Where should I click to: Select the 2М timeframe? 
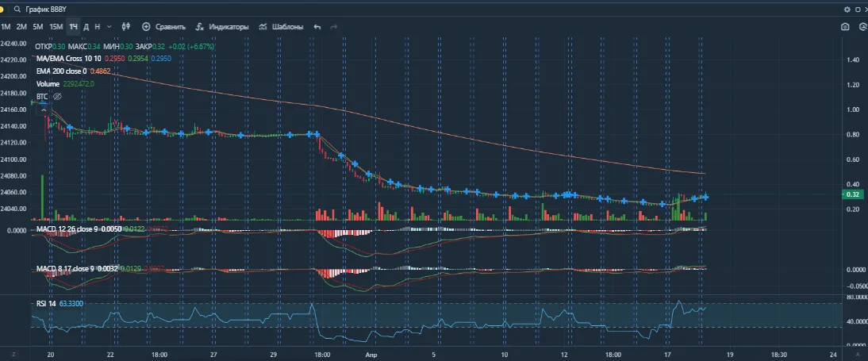pyautogui.click(x=21, y=26)
